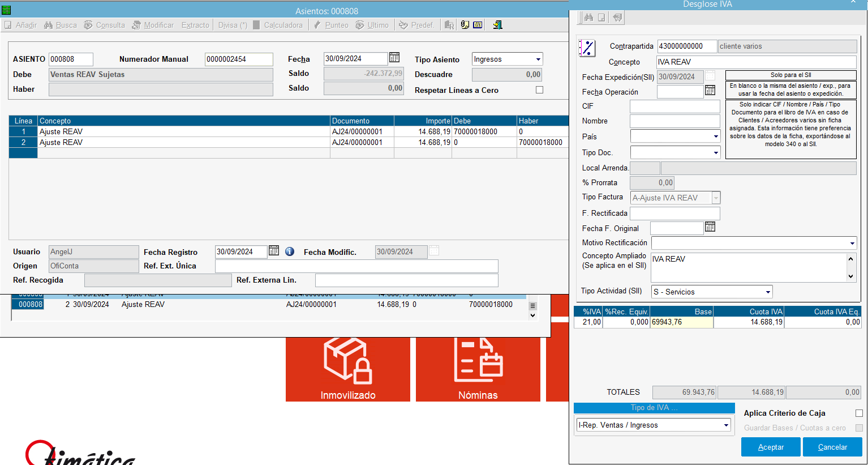Click Extracto in the Asientos toolbar

click(x=195, y=25)
